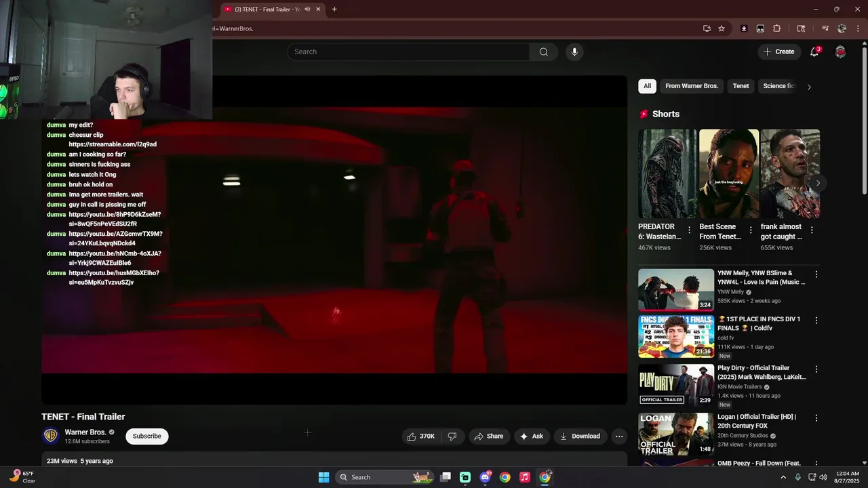Image resolution: width=868 pixels, height=488 pixels.
Task: Select the Tenet filter chip
Action: tap(741, 86)
